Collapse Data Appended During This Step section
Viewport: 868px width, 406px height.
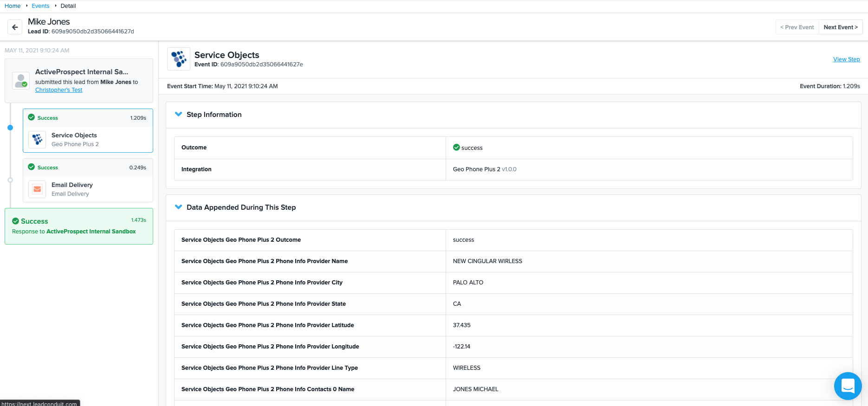(x=178, y=207)
